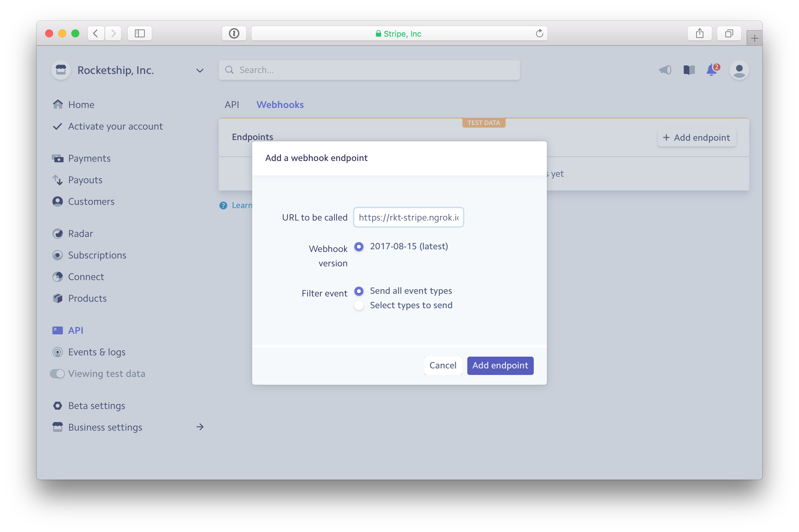
Task: Click the URL input field
Action: click(408, 217)
